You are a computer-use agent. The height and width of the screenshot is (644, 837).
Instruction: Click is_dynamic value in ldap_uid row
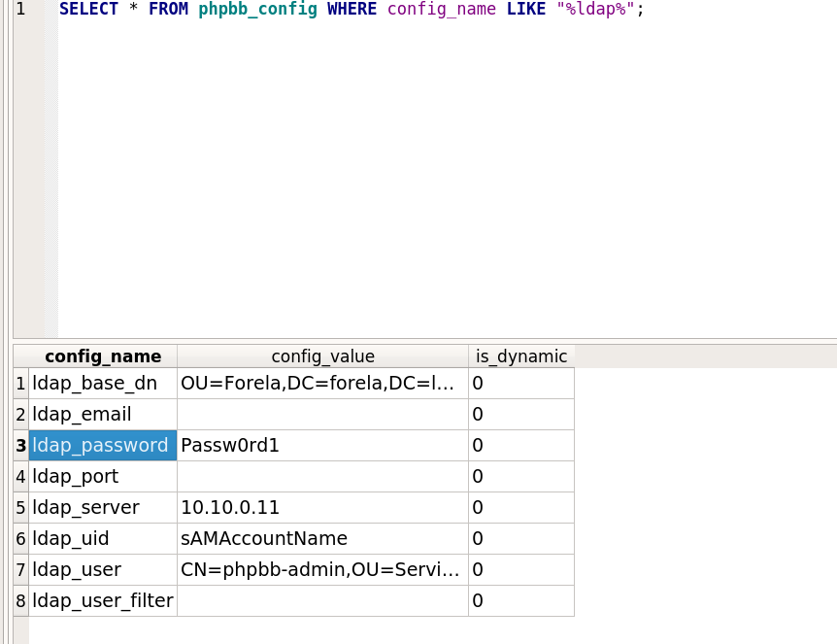pyautogui.click(x=521, y=538)
